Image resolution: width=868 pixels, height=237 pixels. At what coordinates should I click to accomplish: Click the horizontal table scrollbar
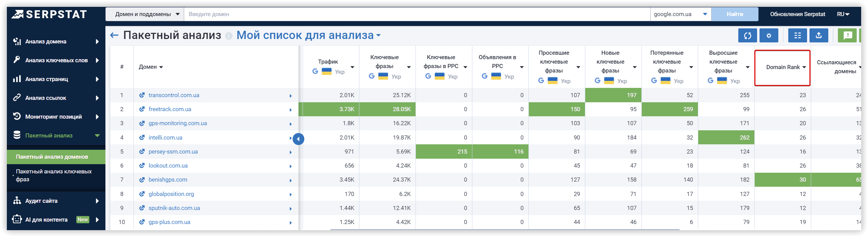click(x=505, y=229)
